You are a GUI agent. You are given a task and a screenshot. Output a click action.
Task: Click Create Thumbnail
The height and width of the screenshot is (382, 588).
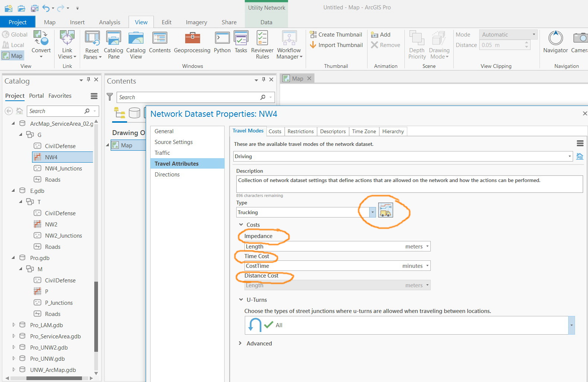[x=336, y=35]
